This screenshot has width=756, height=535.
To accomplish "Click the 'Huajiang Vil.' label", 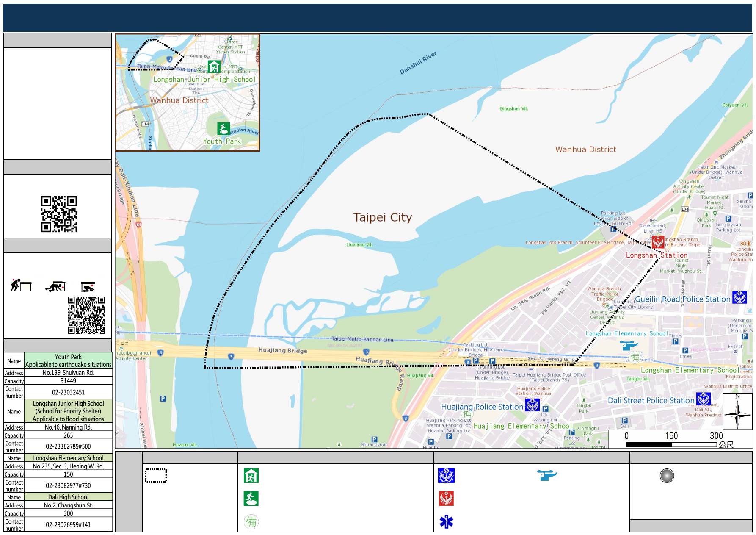I will pyautogui.click(x=421, y=375).
